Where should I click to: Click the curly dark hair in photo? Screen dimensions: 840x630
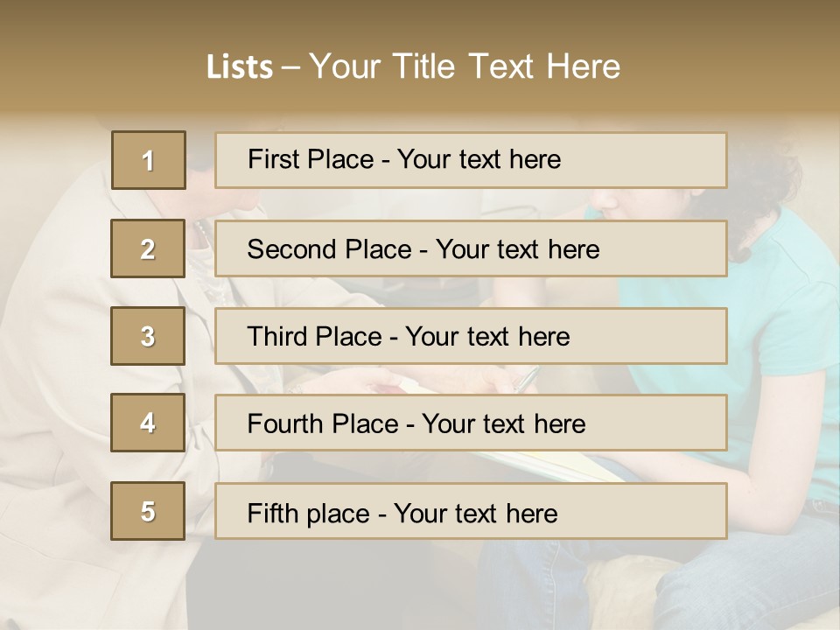click(770, 175)
